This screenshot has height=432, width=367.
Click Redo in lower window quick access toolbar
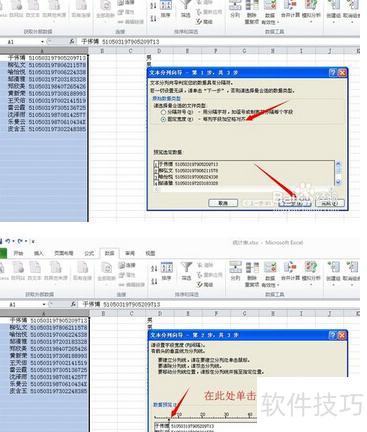[21, 241]
